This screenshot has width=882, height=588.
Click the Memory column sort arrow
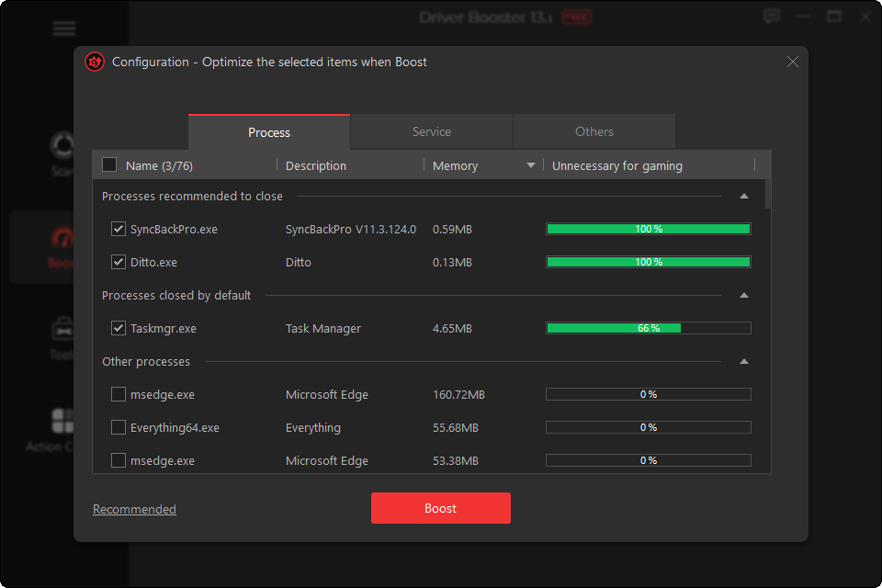pos(530,166)
